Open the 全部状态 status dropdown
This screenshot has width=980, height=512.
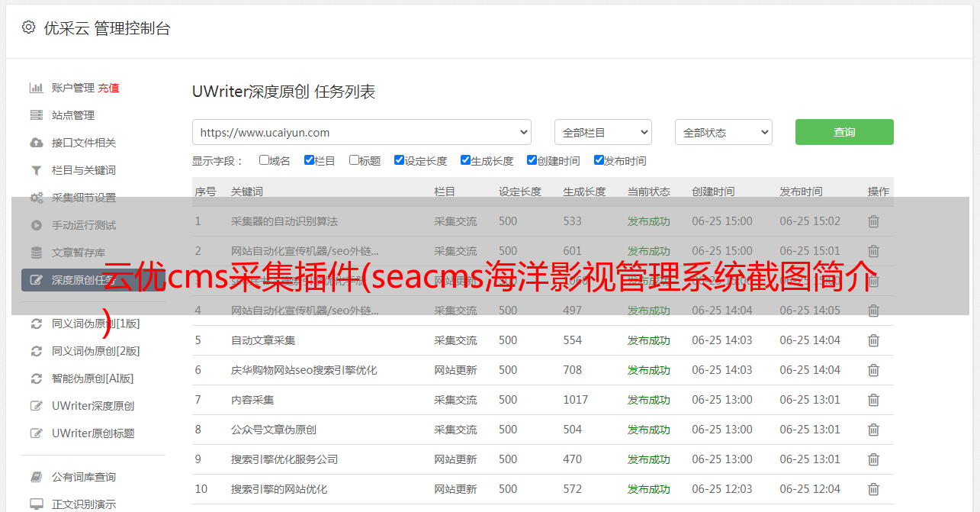tap(723, 132)
